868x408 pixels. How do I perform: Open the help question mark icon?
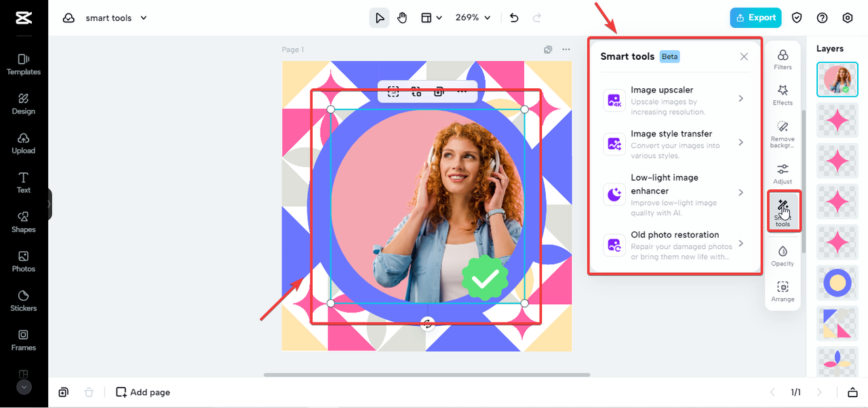[822, 18]
